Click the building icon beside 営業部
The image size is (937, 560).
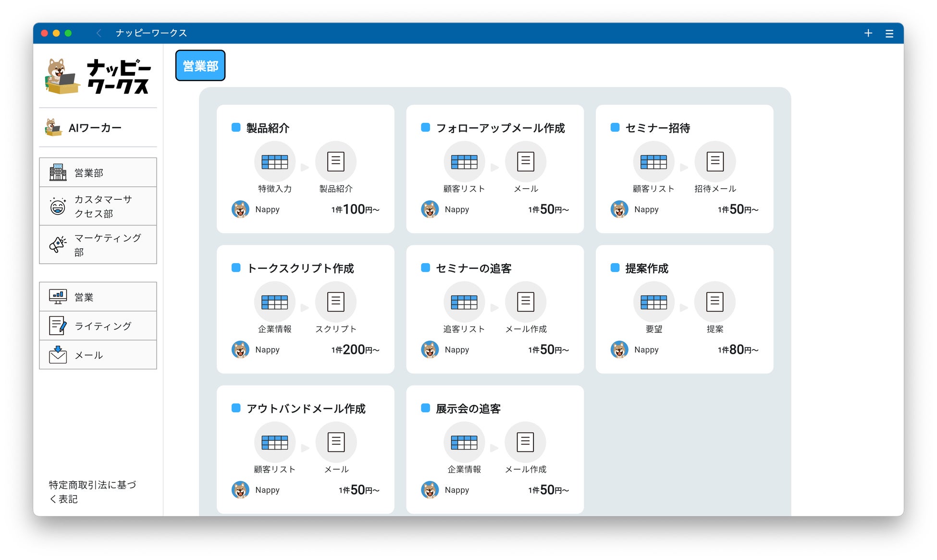click(58, 172)
